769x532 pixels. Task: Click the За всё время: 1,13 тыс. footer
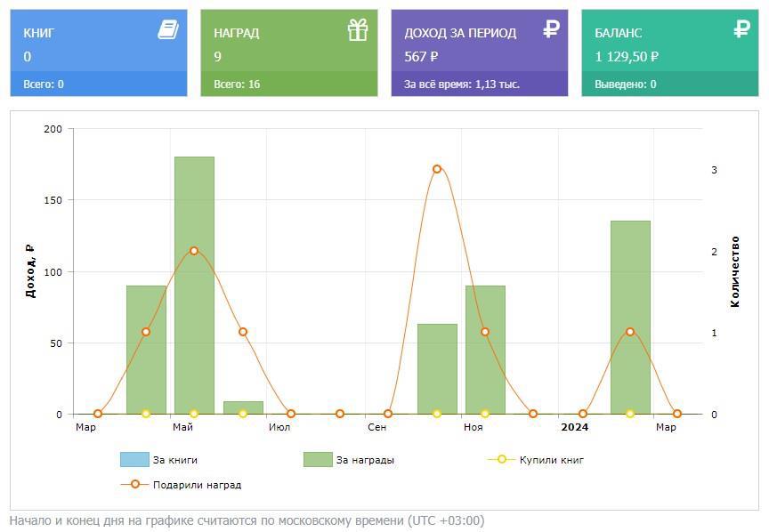462,85
